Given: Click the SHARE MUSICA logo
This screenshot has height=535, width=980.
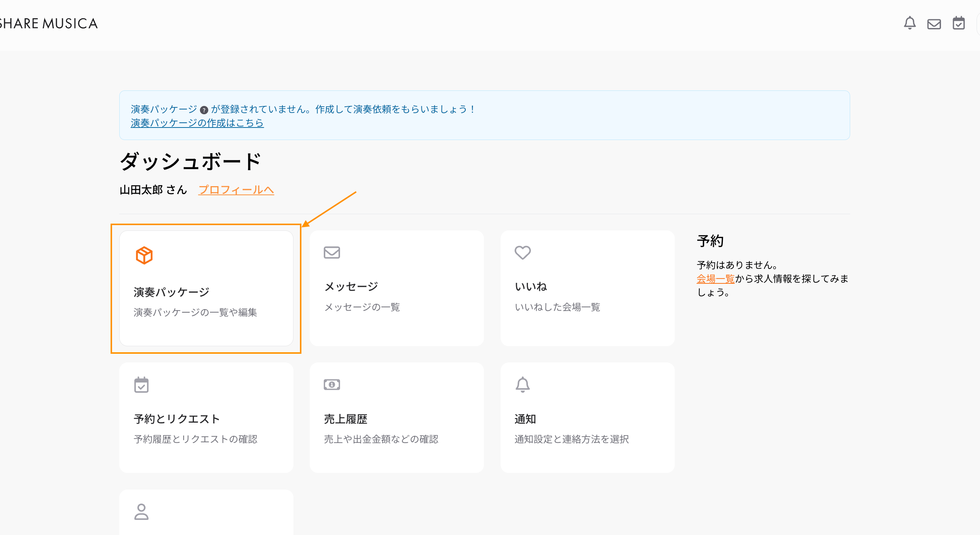Looking at the screenshot, I should click(49, 23).
